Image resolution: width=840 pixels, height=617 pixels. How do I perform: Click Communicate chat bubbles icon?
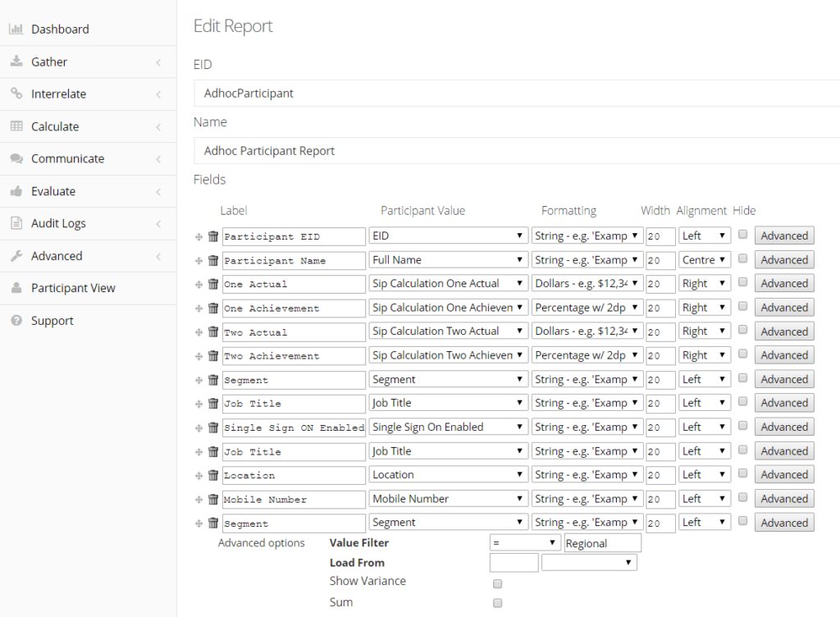(16, 158)
